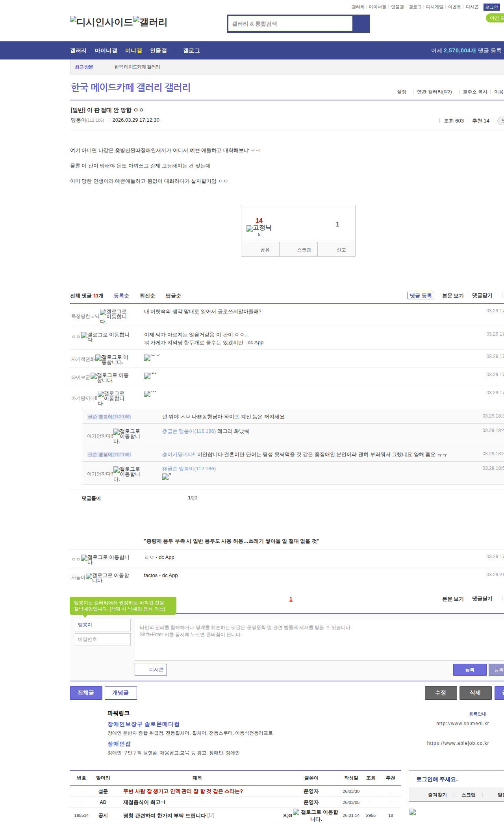
Task: Click the 비밀번호 password field
Action: pyautogui.click(x=103, y=640)
